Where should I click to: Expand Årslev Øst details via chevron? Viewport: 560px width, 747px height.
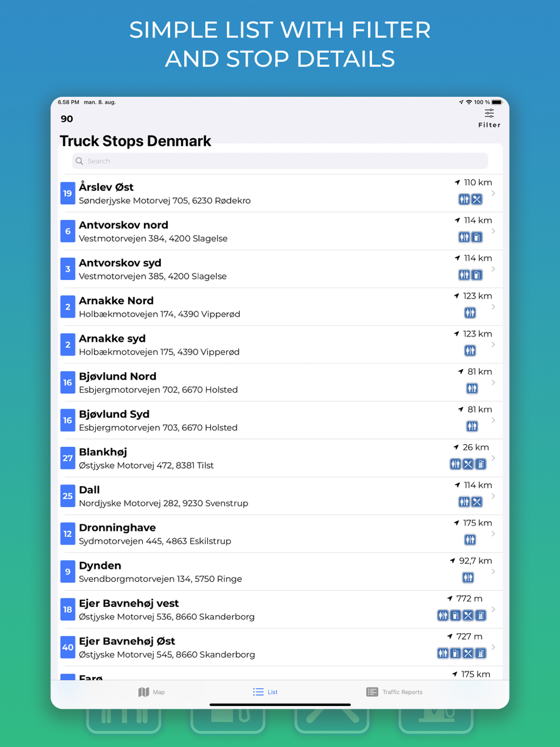click(x=493, y=193)
